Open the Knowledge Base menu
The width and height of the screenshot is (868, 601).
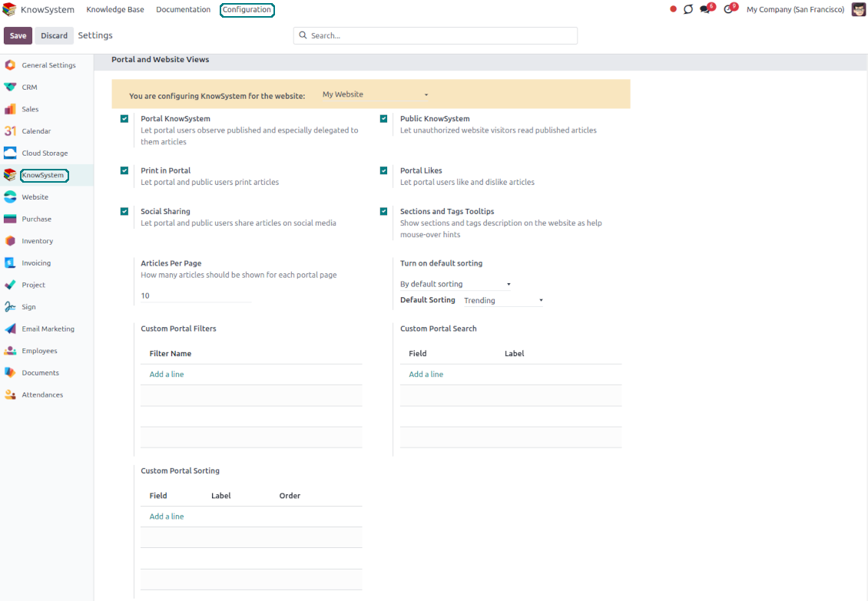(x=115, y=10)
